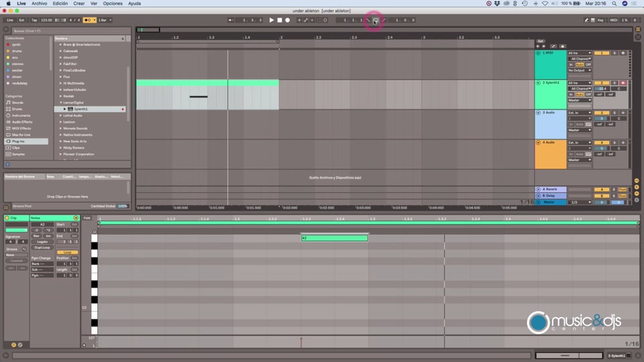Collapse the LennarDigital folder
This screenshot has width=644, height=362.
(61, 103)
